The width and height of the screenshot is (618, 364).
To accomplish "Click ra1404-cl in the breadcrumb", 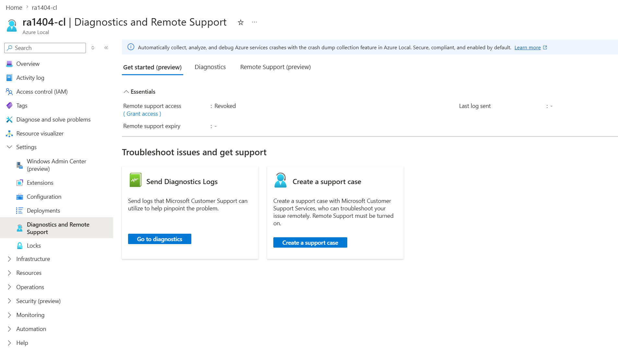I will pyautogui.click(x=44, y=7).
